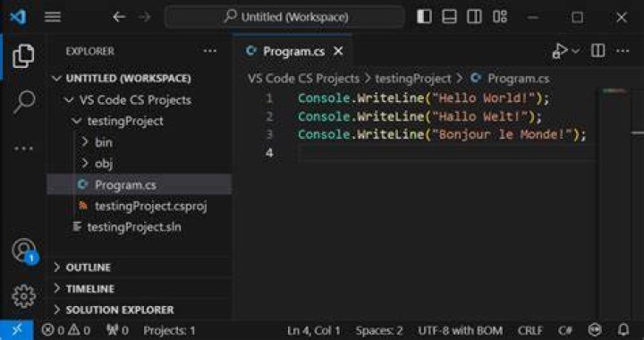This screenshot has height=340, width=644.
Task: Click Program.cs breadcrumb
Action: tap(518, 79)
